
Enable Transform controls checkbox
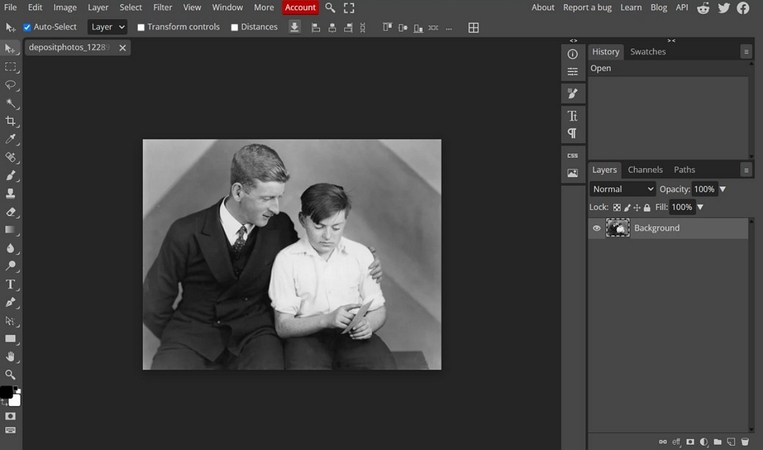pos(141,27)
